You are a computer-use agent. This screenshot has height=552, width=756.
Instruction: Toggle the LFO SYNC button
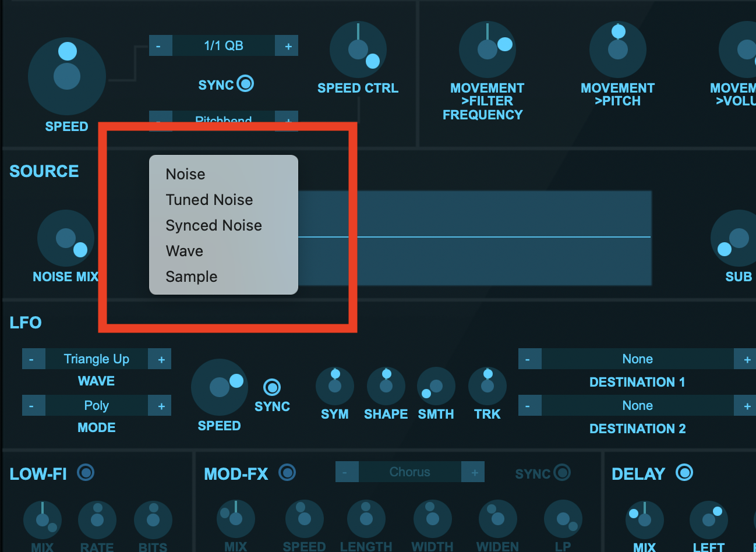pyautogui.click(x=272, y=387)
